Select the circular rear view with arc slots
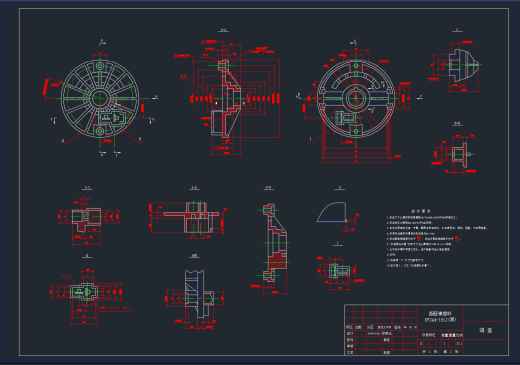The width and height of the screenshot is (520, 365). click(x=356, y=99)
